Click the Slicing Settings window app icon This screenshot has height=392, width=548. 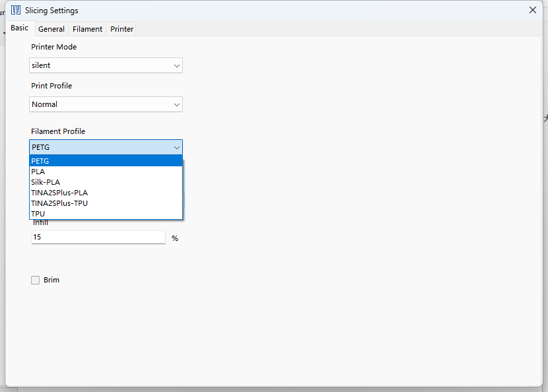tap(16, 10)
